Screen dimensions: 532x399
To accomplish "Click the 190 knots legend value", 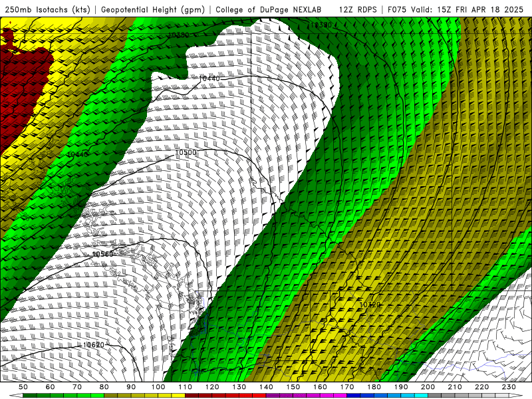I will (401, 387).
